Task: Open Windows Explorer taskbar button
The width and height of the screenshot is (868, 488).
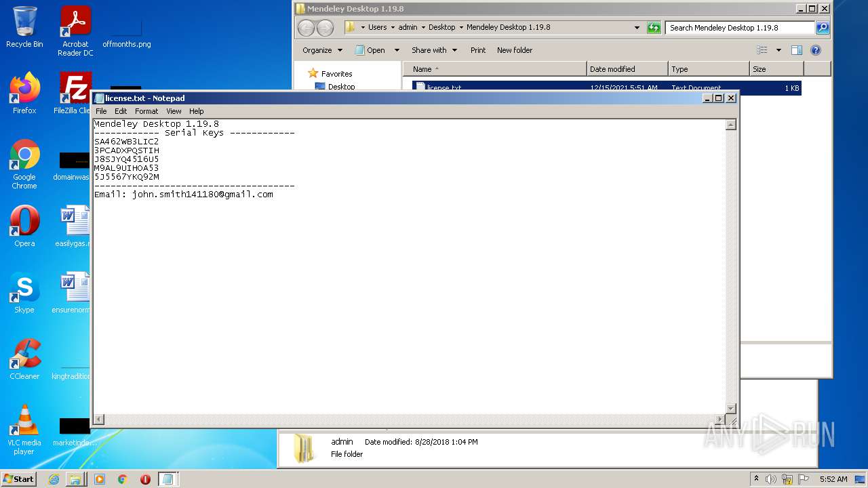Action: (x=75, y=479)
